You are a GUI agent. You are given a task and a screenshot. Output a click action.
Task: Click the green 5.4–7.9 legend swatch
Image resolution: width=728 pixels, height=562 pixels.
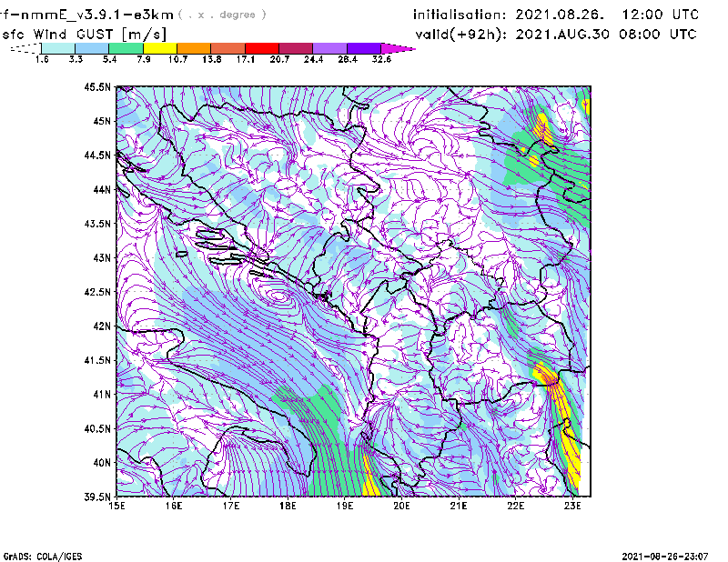126,48
